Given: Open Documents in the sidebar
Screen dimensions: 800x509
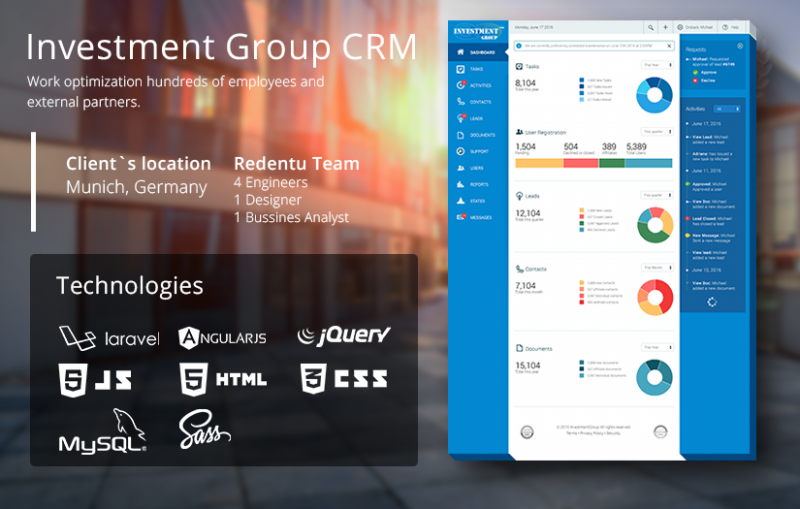Looking at the screenshot, I should pos(476,135).
